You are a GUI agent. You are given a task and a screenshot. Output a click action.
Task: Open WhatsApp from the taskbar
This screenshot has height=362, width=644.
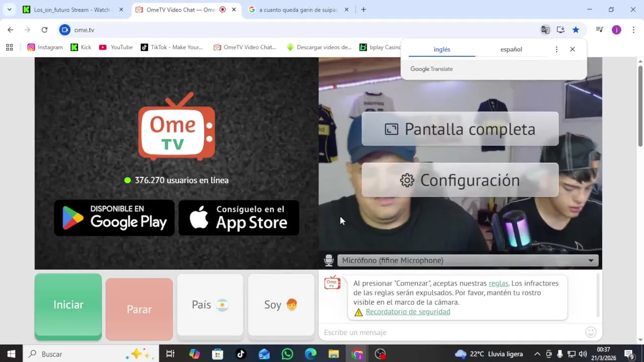pos(287,354)
